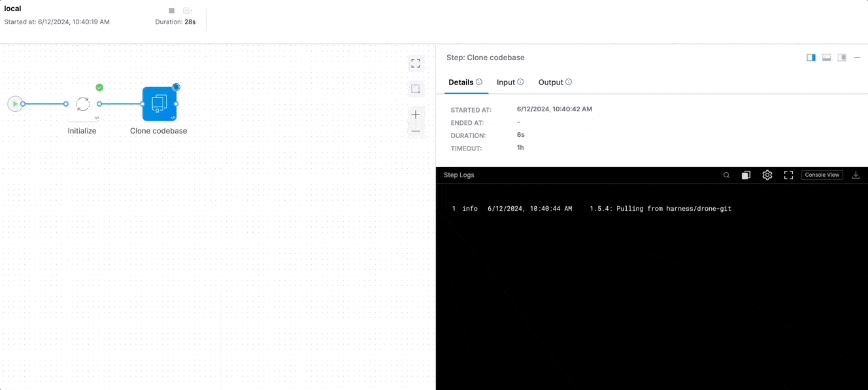Viewport: 868px width, 390px height.
Task: Select the Initialize step in the graph
Action: (x=82, y=103)
